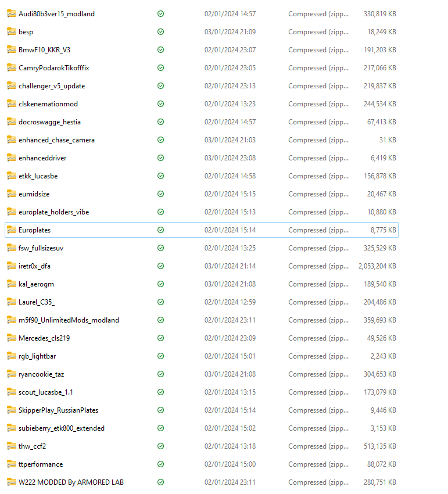Click the green status checkmark for thw_ccf2
This screenshot has width=448, height=494.
pos(161,446)
